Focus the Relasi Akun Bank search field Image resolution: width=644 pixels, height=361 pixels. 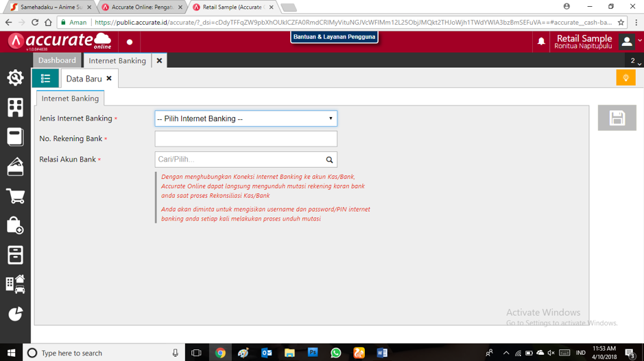[246, 160]
